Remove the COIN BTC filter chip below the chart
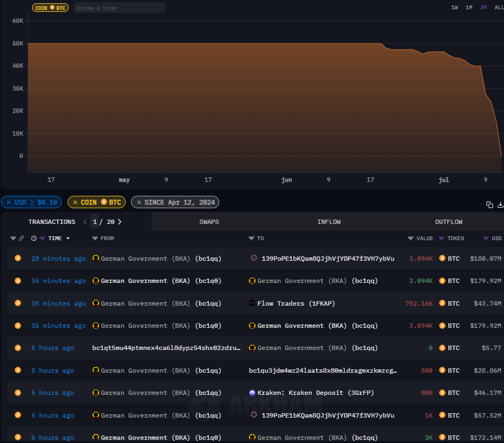The height and width of the screenshot is (443, 504). [75, 202]
